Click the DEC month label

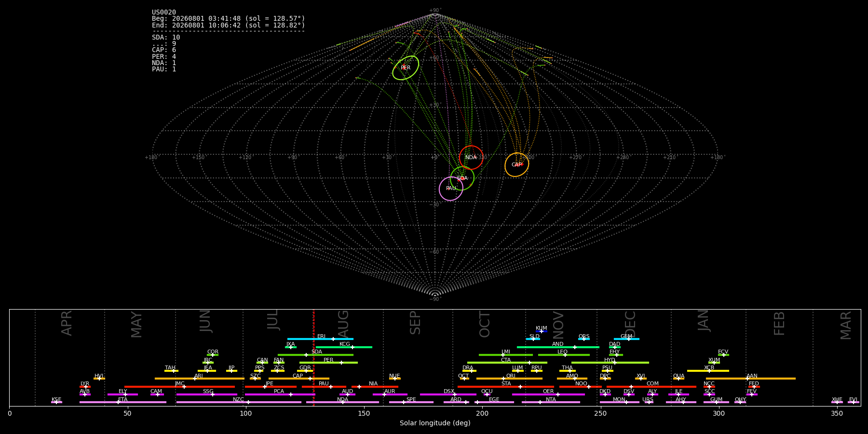[630, 324]
